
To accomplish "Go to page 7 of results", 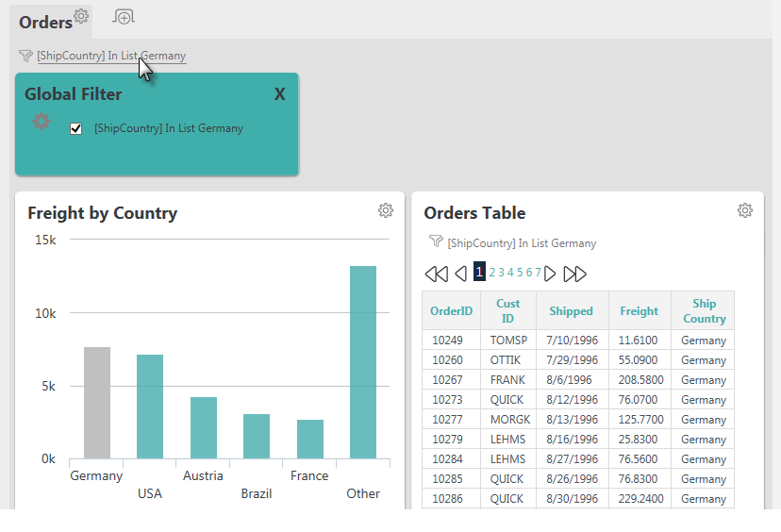I will (538, 273).
